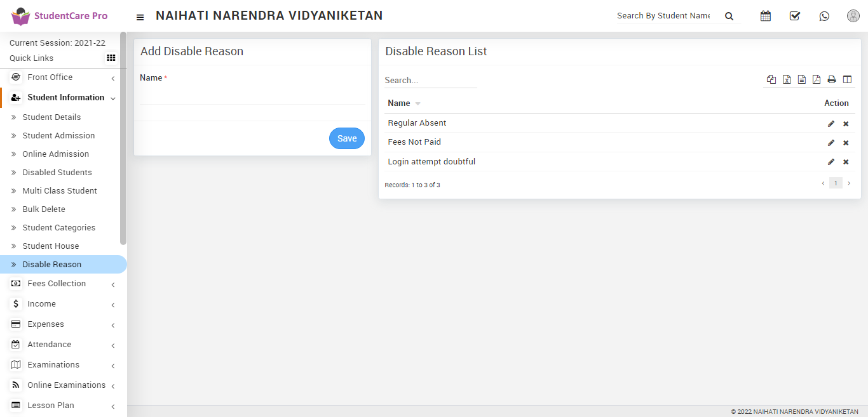Go to next page of list
The image size is (868, 417).
pos(849,183)
